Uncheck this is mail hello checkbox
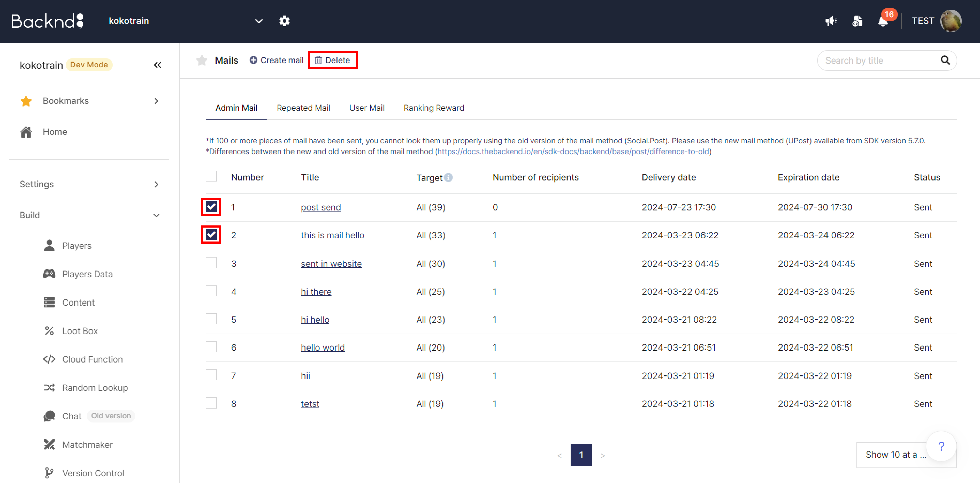980x483 pixels. coord(211,235)
